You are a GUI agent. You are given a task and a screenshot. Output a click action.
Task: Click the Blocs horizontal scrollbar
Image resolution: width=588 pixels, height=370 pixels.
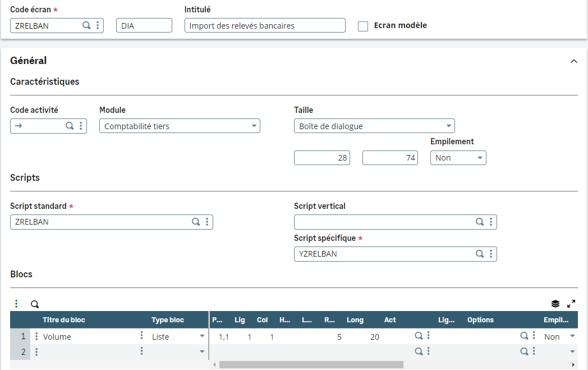(x=311, y=364)
